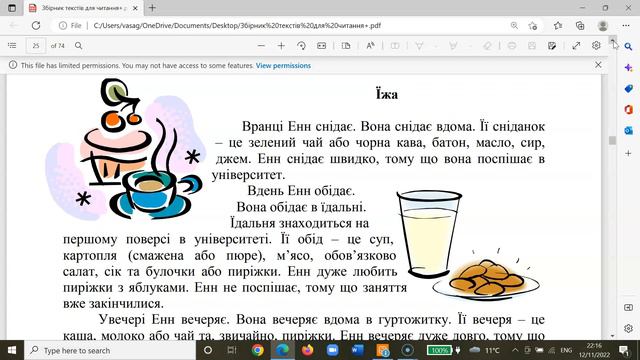Start Read aloud
The image size is (640, 360).
[370, 46]
